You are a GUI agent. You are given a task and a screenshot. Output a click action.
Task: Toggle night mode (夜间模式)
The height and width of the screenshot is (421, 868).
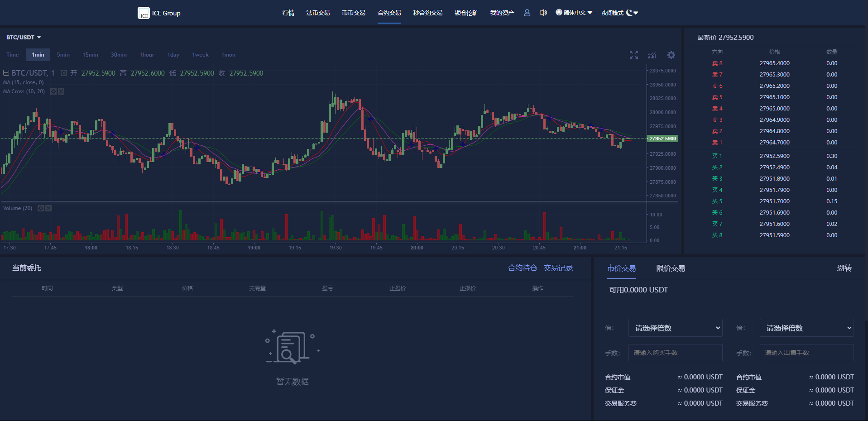pos(619,13)
